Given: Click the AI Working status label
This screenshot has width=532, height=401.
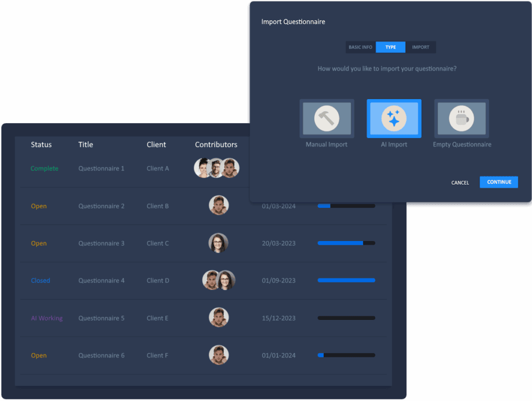Looking at the screenshot, I should [47, 318].
